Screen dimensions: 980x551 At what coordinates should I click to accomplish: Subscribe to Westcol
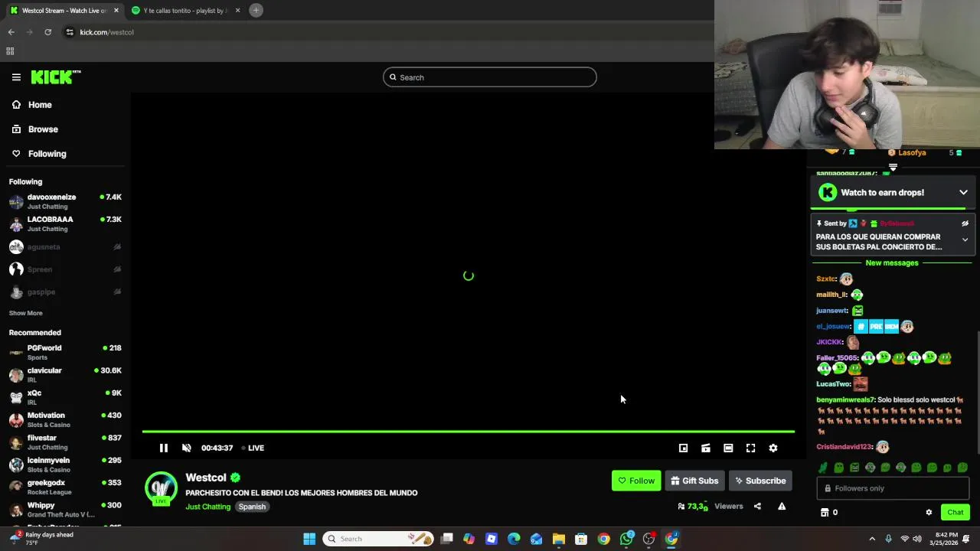click(760, 481)
